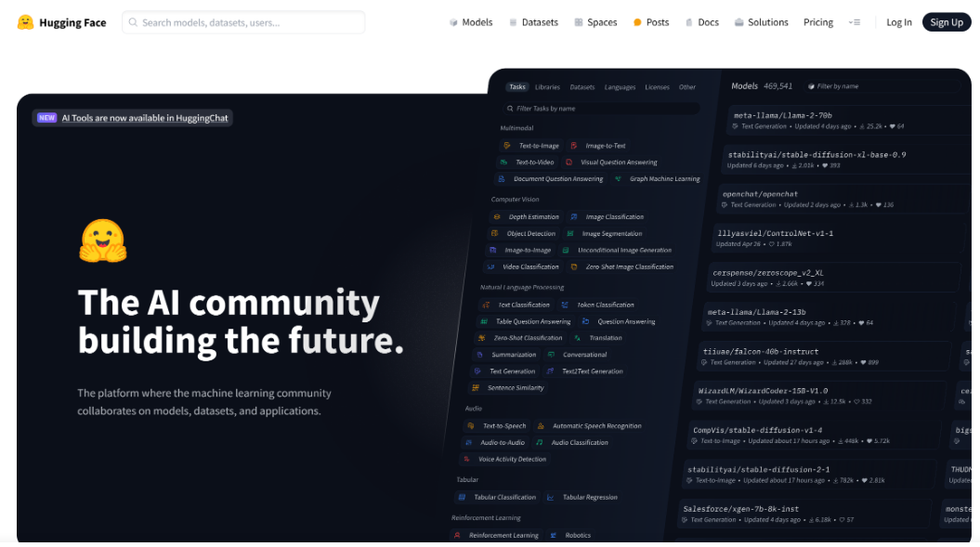Click the Filter by name models field

coord(882,86)
